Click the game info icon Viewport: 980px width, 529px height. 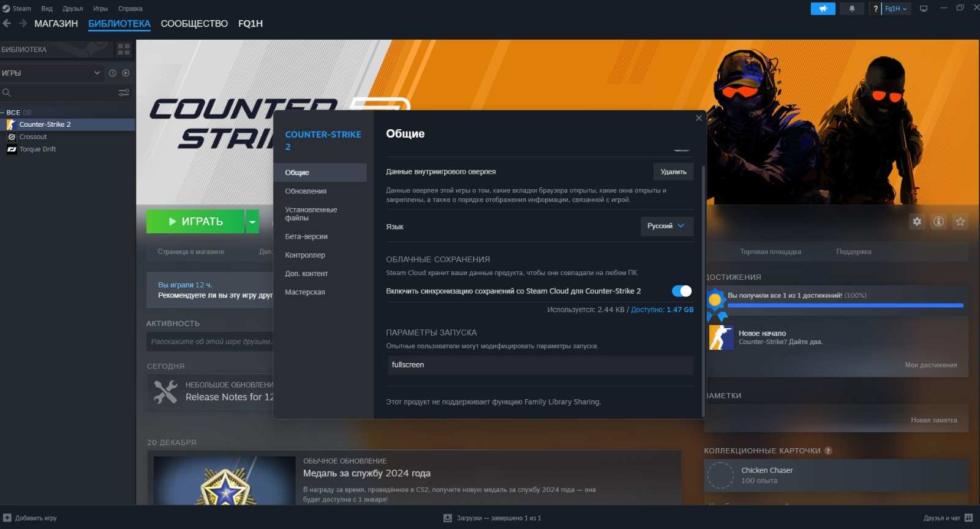click(x=938, y=222)
